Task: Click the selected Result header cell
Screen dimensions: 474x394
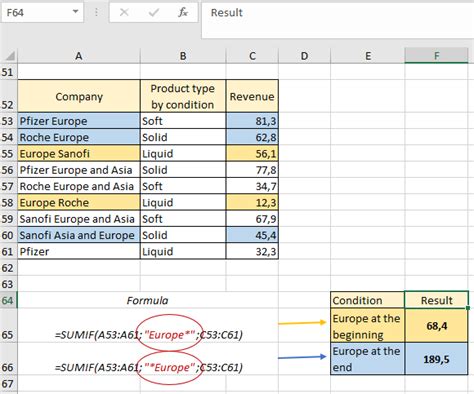Action: 437,300
